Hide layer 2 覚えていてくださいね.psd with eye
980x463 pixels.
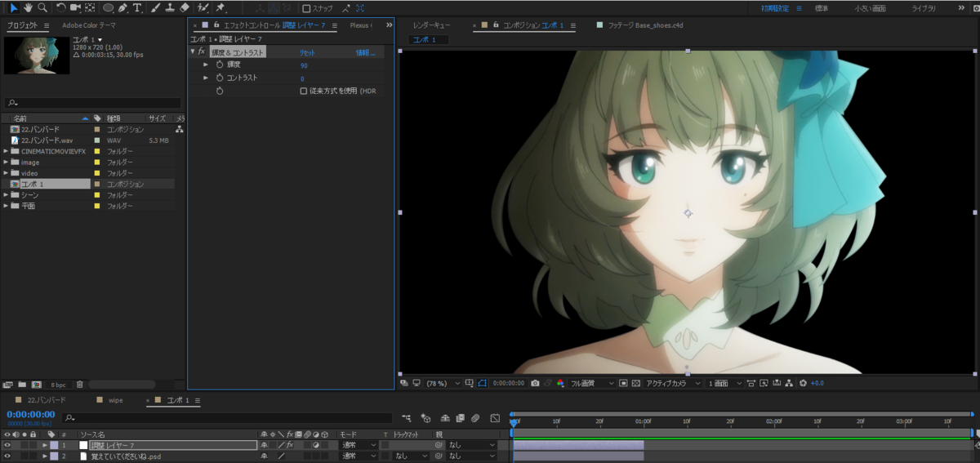(7, 456)
